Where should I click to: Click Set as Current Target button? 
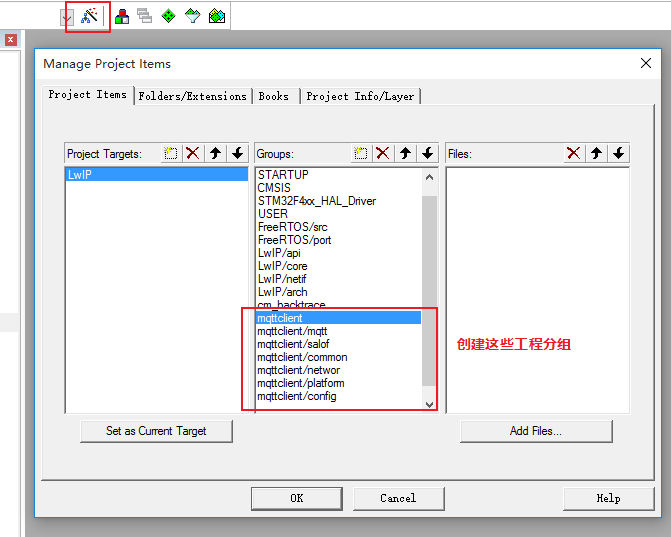tap(156, 431)
